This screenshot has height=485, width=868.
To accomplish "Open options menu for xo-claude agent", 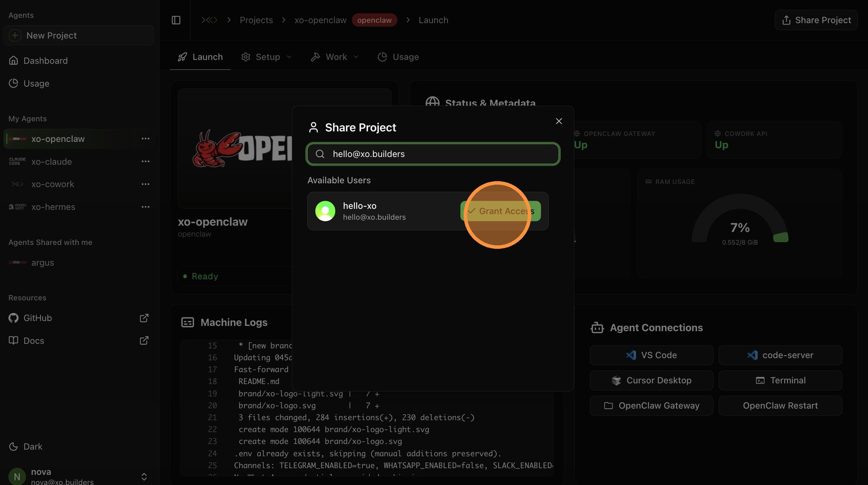I will coord(145,162).
